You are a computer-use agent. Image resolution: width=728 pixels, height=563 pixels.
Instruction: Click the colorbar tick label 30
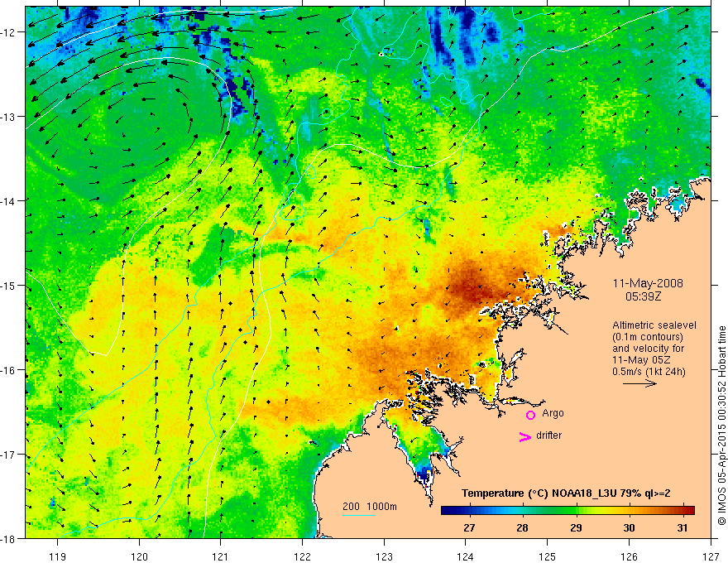629,527
